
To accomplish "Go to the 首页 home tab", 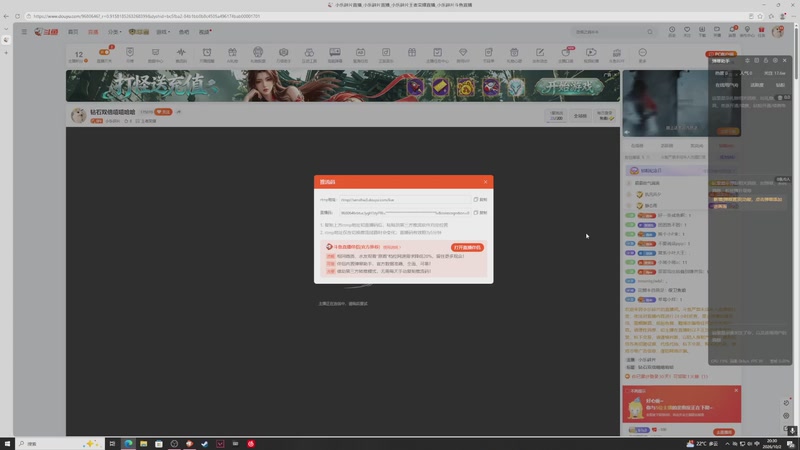I will point(73,32).
